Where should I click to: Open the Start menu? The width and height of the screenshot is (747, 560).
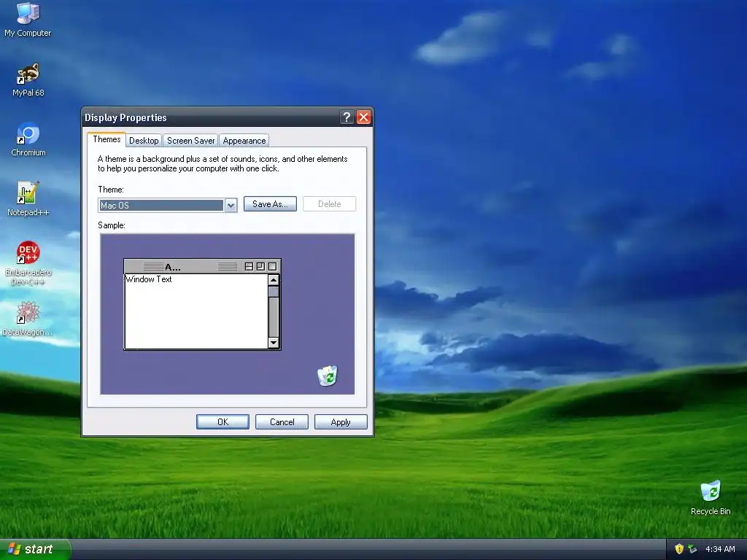[x=35, y=549]
